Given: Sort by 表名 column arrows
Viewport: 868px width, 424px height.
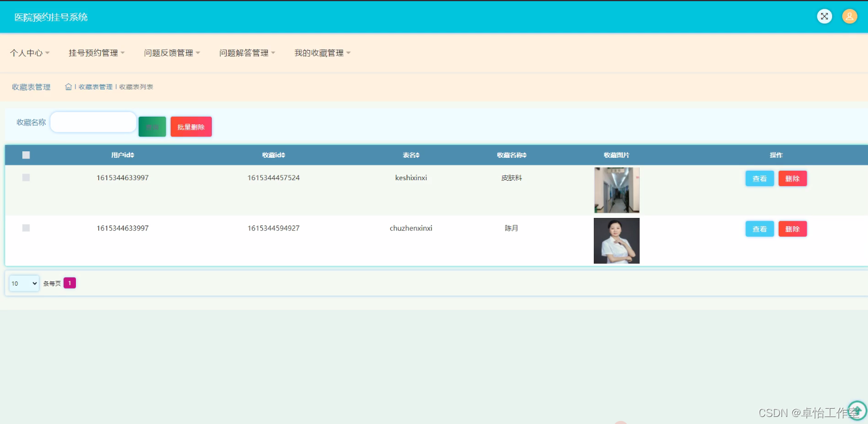Looking at the screenshot, I should [x=418, y=155].
